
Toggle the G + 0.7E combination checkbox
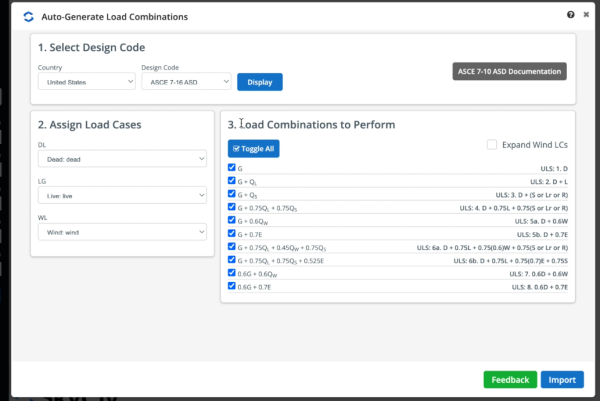tap(232, 233)
